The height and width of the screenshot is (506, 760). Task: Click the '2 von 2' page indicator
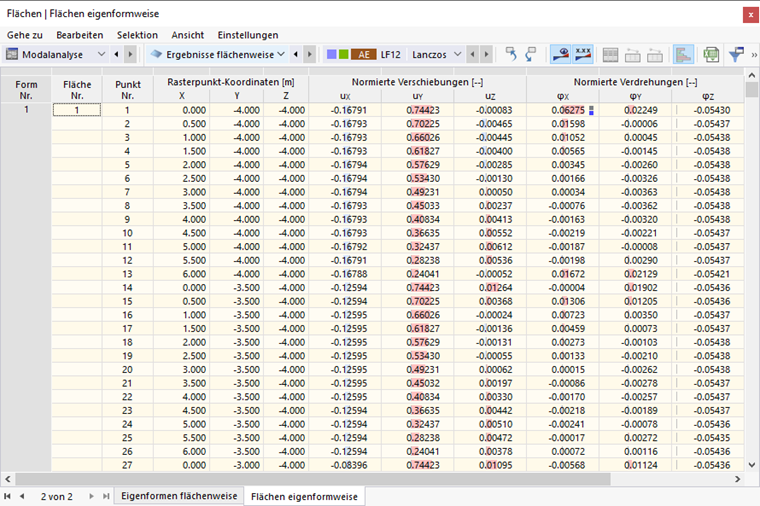point(57,496)
